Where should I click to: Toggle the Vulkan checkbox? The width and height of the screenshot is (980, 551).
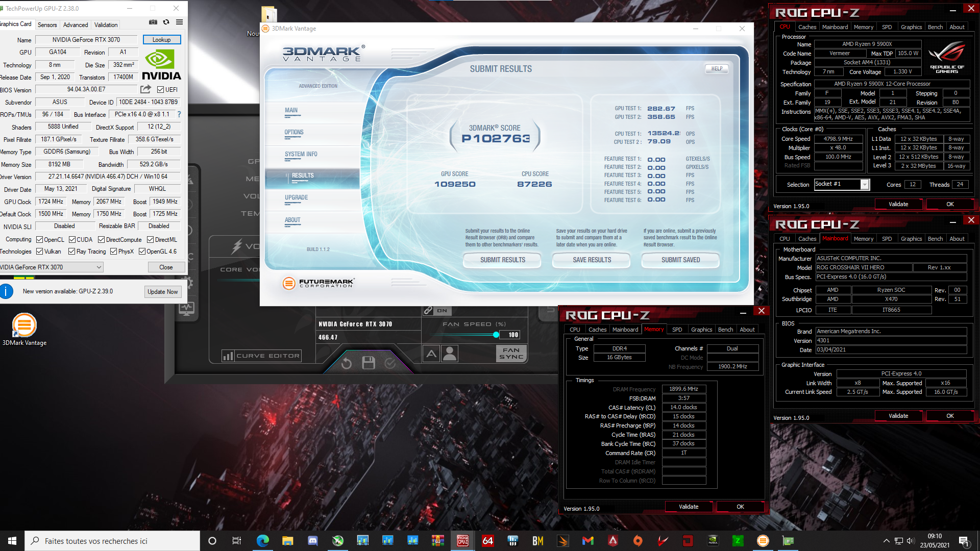pos(39,252)
